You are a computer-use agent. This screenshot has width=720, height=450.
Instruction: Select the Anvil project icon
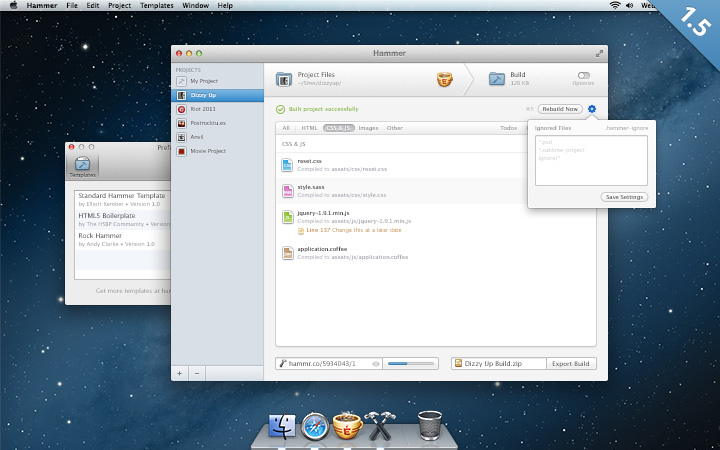(181, 137)
